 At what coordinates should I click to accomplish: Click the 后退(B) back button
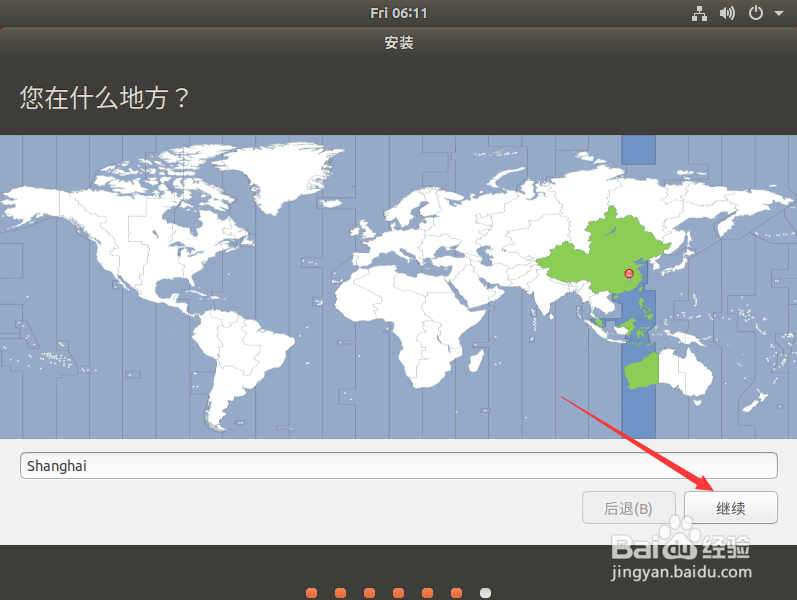click(628, 507)
